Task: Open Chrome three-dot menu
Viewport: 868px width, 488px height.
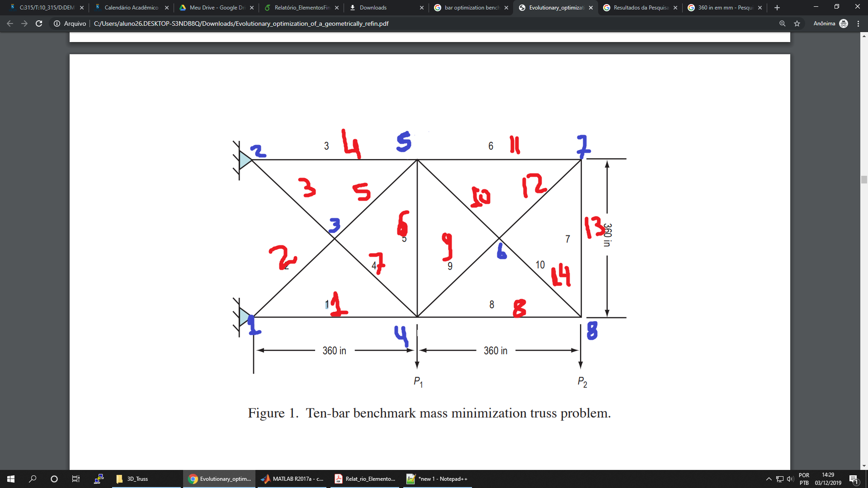Action: [858, 23]
